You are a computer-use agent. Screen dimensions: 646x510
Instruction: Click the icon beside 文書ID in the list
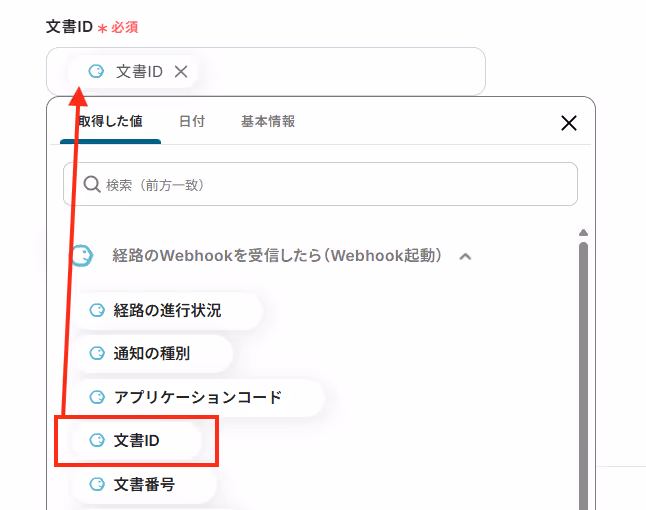coord(97,440)
